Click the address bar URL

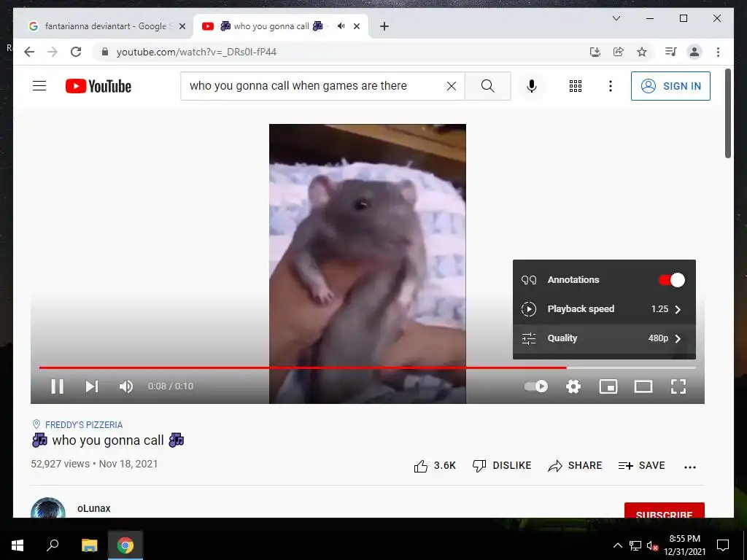pos(196,52)
